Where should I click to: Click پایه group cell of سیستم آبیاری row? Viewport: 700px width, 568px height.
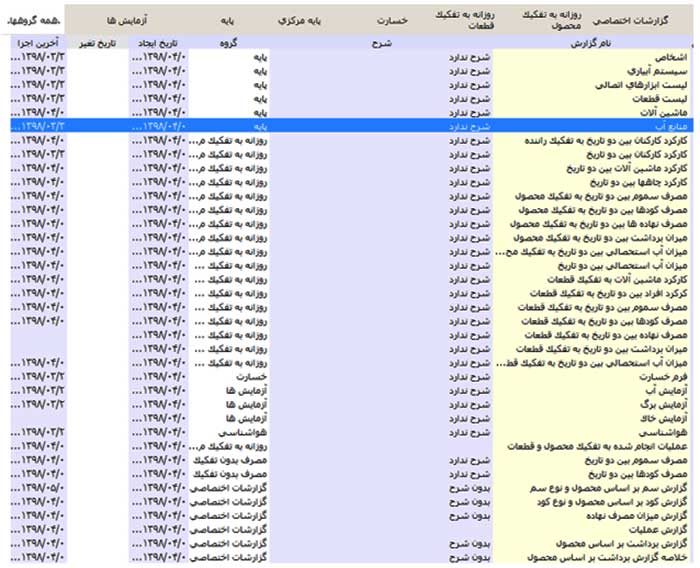tap(260, 71)
